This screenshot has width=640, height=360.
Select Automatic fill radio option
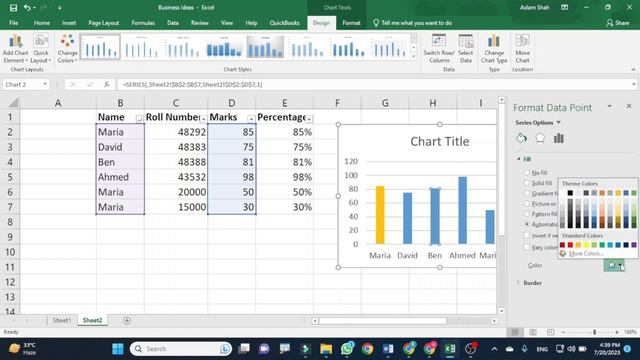point(527,224)
